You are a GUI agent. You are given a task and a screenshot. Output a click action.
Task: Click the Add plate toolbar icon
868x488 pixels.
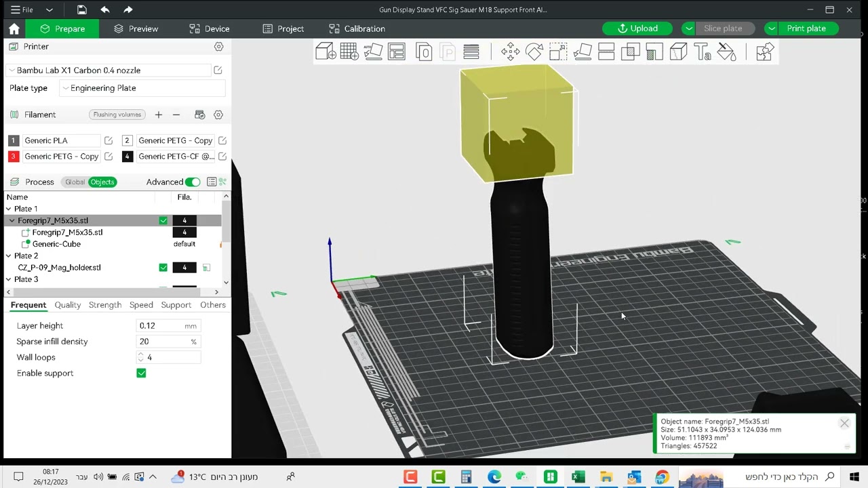(x=349, y=52)
